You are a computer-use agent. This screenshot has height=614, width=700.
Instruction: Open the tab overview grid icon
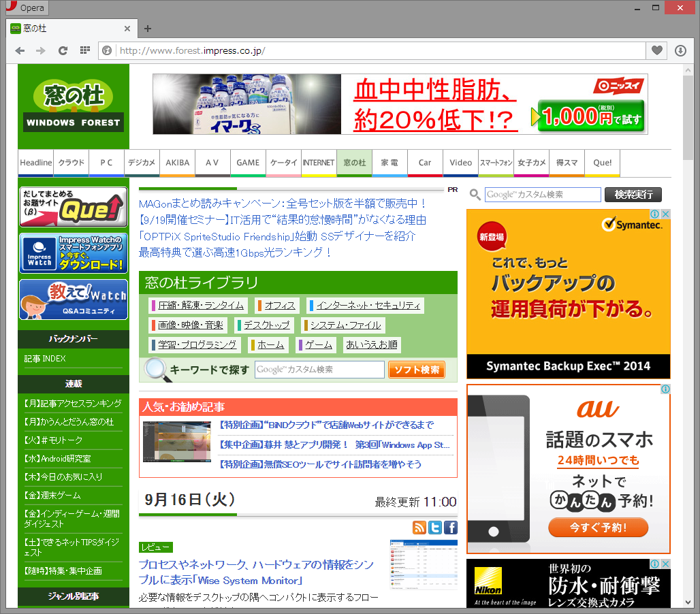tap(84, 50)
